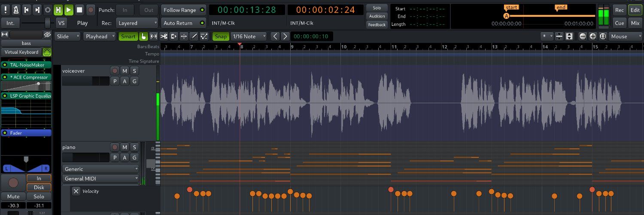Arm record on the piano track

point(115,147)
